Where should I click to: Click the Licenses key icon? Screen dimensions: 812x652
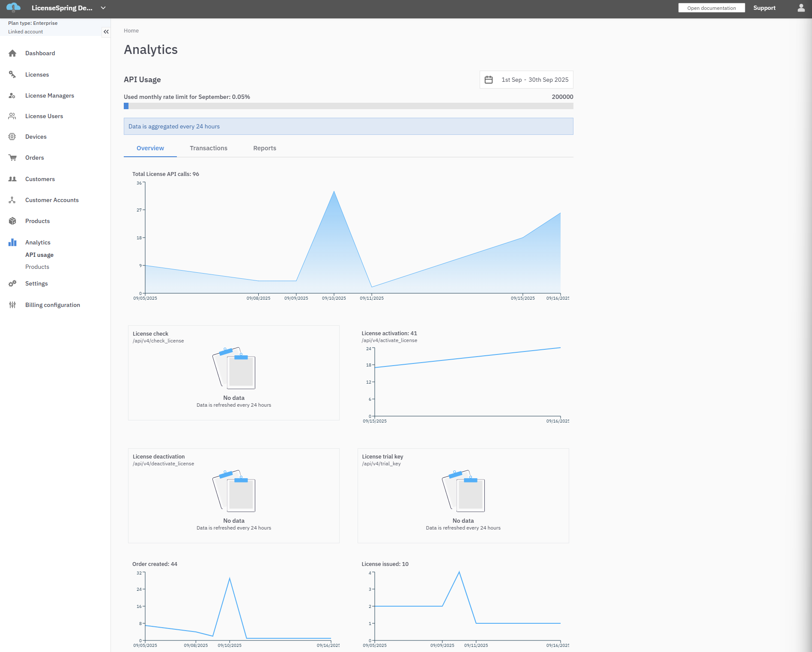12,74
